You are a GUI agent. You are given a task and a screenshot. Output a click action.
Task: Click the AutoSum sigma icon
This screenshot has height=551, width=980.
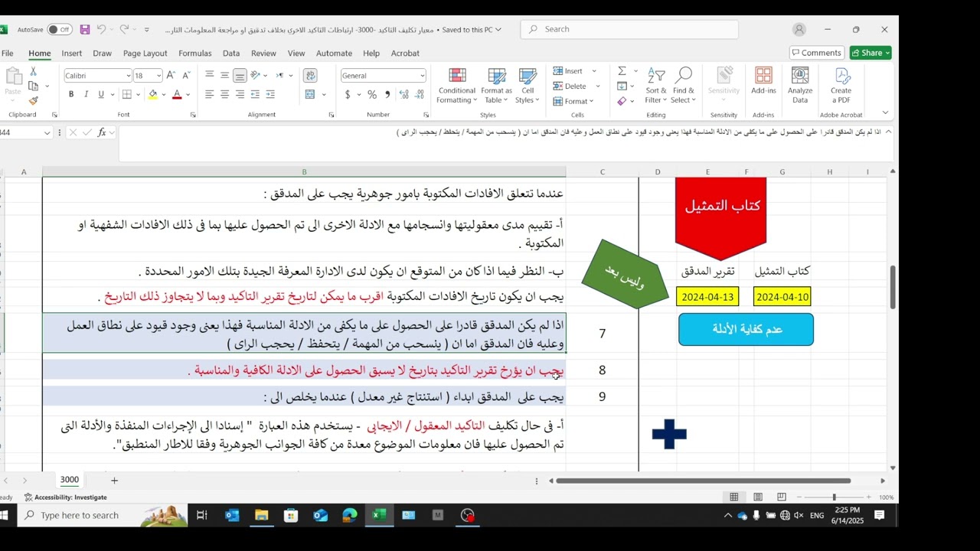pyautogui.click(x=622, y=71)
